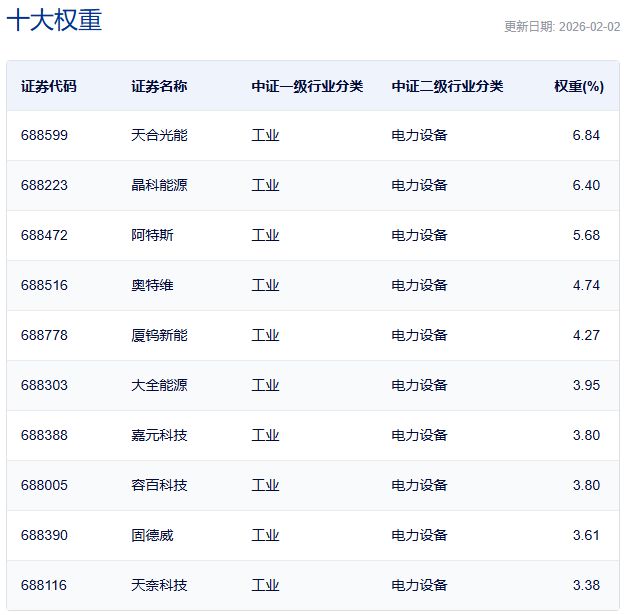This screenshot has height=615, width=626.
Task: Click 电力设备 in the 晶科能源 row
Action: 419,185
